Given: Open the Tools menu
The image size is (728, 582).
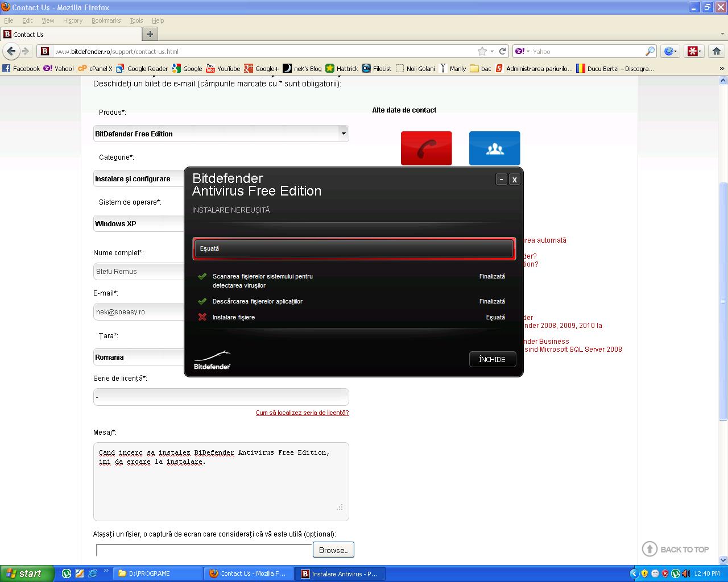Looking at the screenshot, I should 136,20.
